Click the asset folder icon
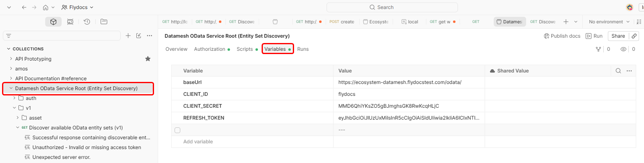Screen dimensions: 644x163 pyautogui.click(x=25, y=118)
